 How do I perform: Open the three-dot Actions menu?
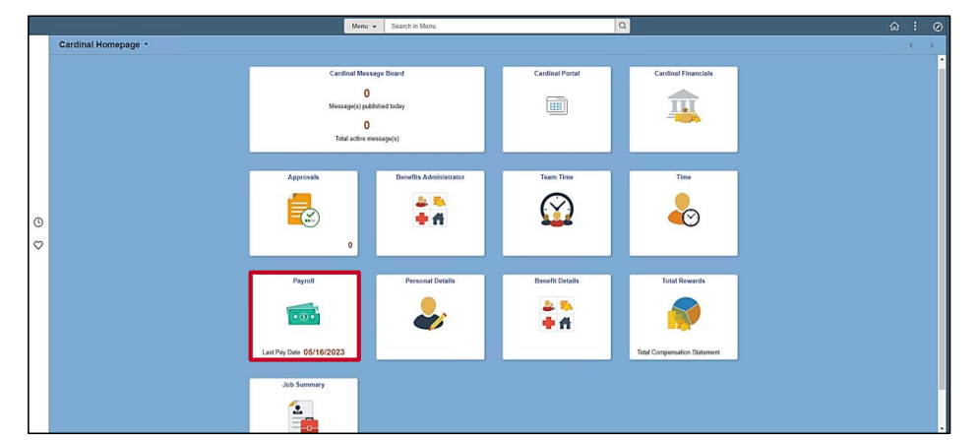[916, 27]
